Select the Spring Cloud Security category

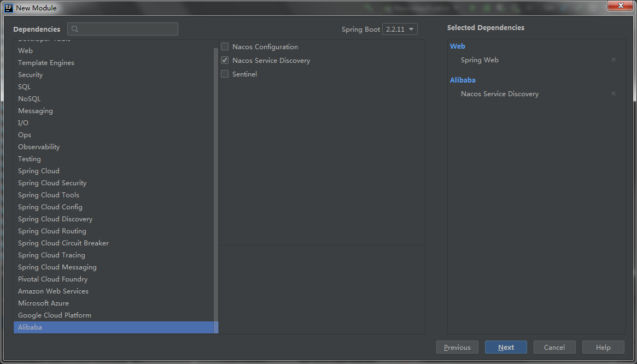pyautogui.click(x=114, y=183)
